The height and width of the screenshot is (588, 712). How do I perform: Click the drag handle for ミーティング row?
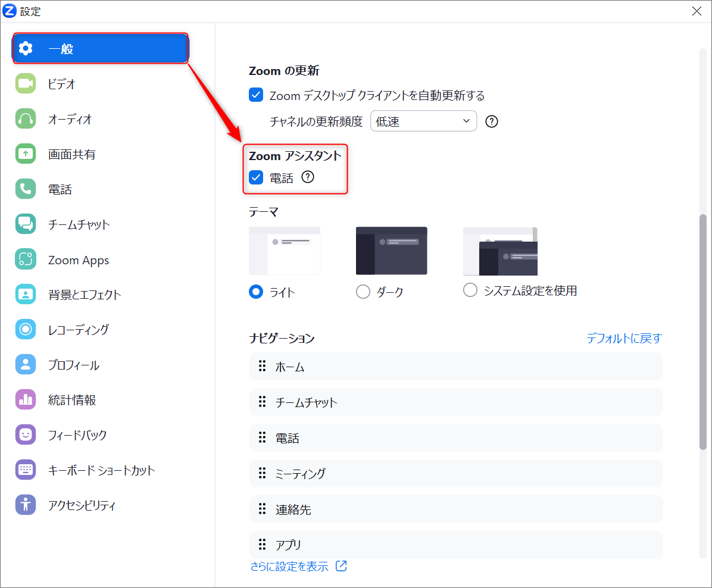(262, 473)
